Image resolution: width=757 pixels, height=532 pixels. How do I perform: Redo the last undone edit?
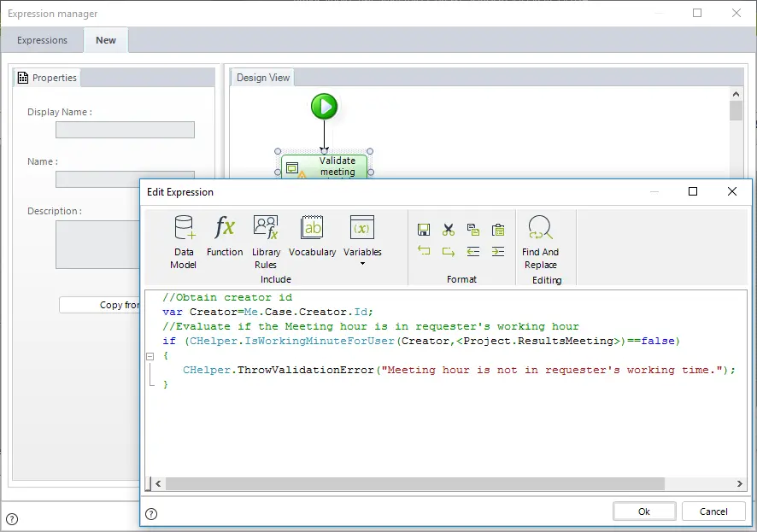point(449,251)
